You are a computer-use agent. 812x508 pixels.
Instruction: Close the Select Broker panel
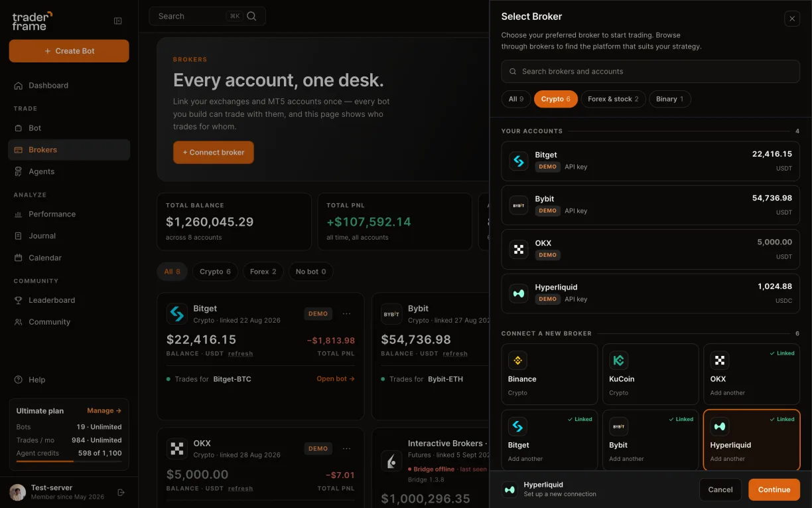coord(791,19)
